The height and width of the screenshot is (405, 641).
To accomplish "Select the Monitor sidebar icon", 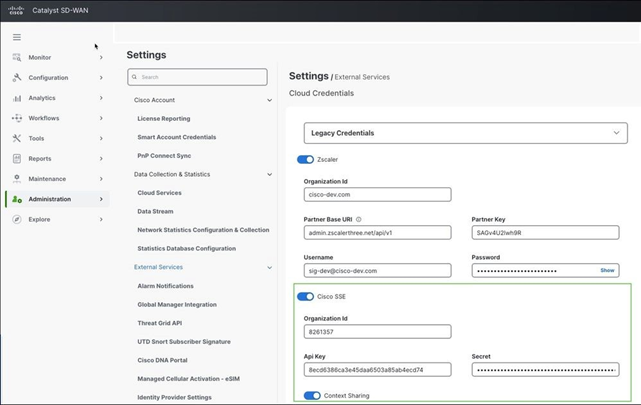I will tap(17, 57).
